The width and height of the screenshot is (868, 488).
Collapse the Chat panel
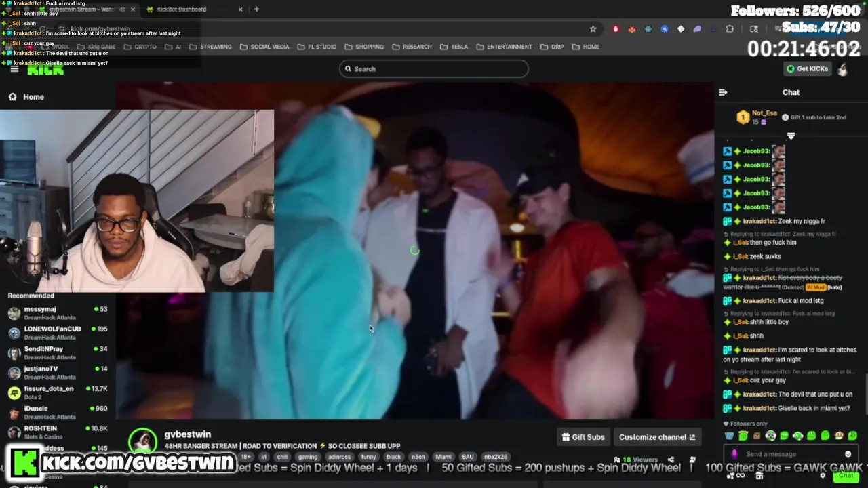[x=723, y=92]
